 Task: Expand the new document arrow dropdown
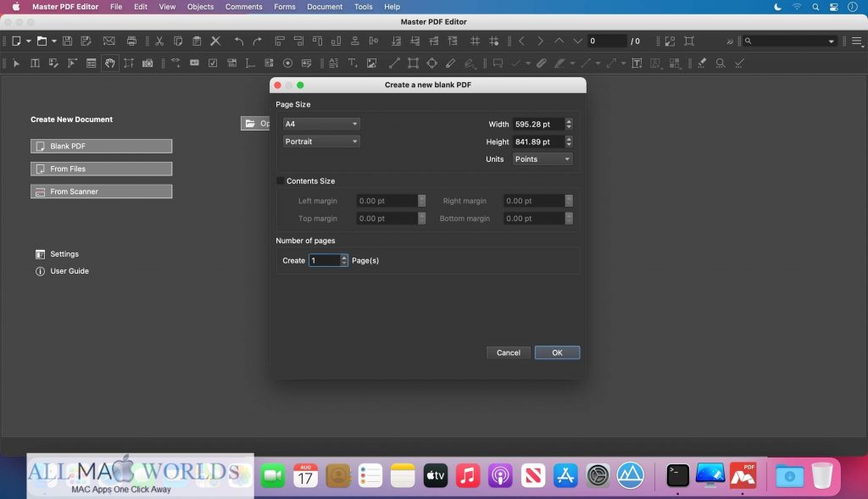pyautogui.click(x=28, y=41)
